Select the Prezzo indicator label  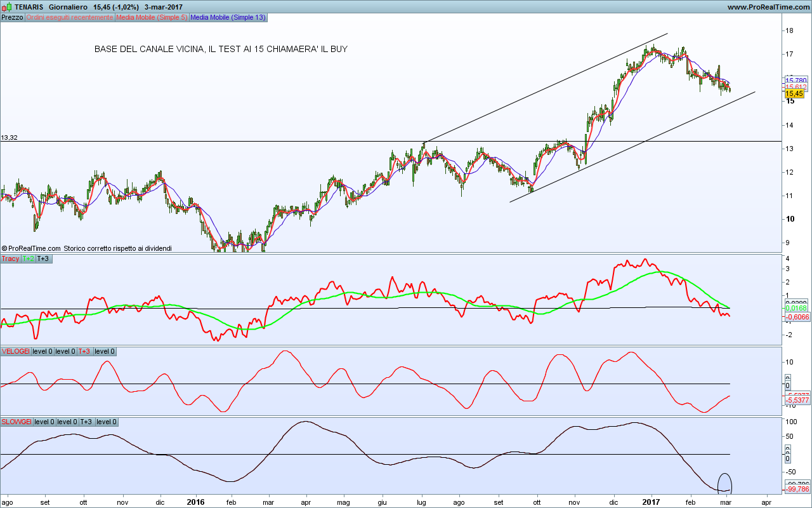click(x=12, y=17)
